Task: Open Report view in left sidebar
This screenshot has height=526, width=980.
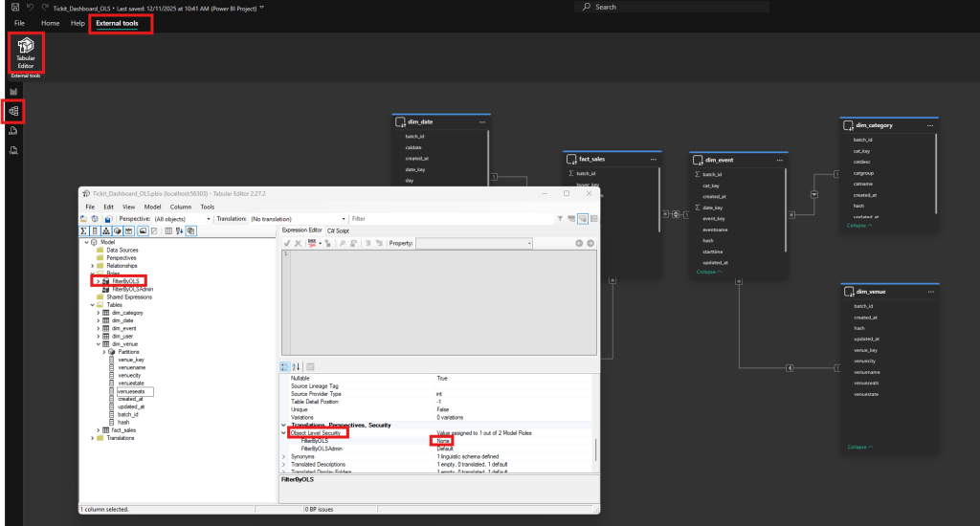Action: (x=13, y=91)
